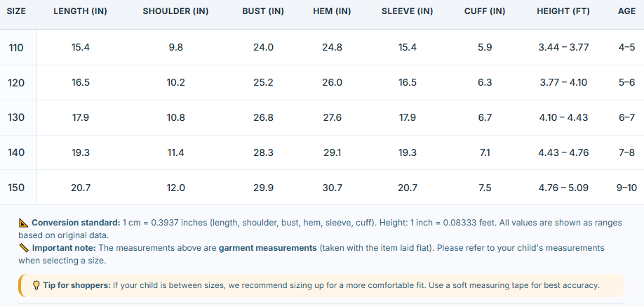
Task: Click the triangle ruler icon before Conversion standard
Action: point(23,223)
